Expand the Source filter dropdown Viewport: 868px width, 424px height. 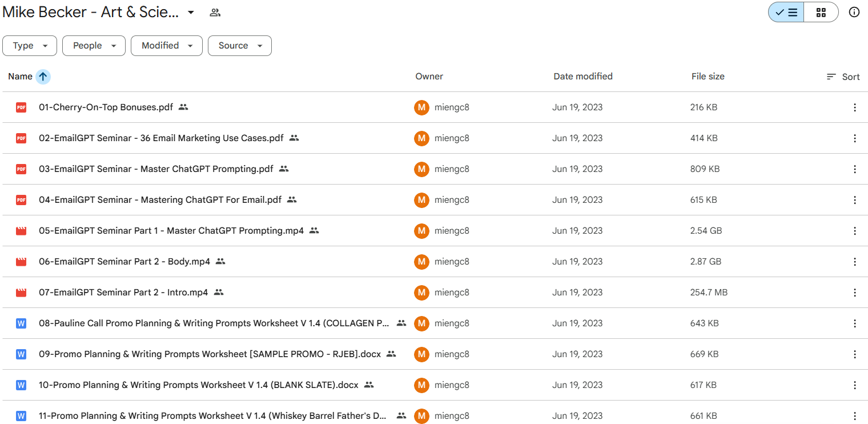[240, 46]
